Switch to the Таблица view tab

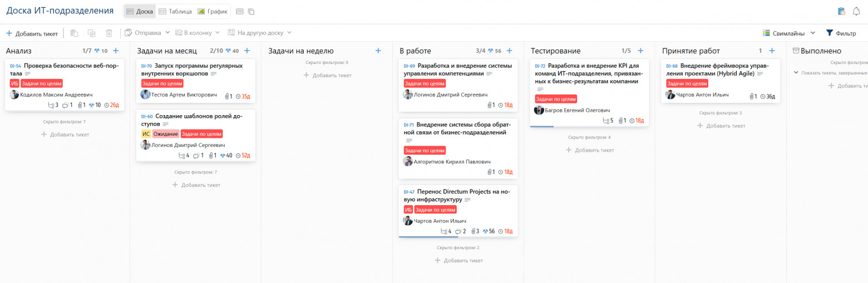tap(175, 11)
